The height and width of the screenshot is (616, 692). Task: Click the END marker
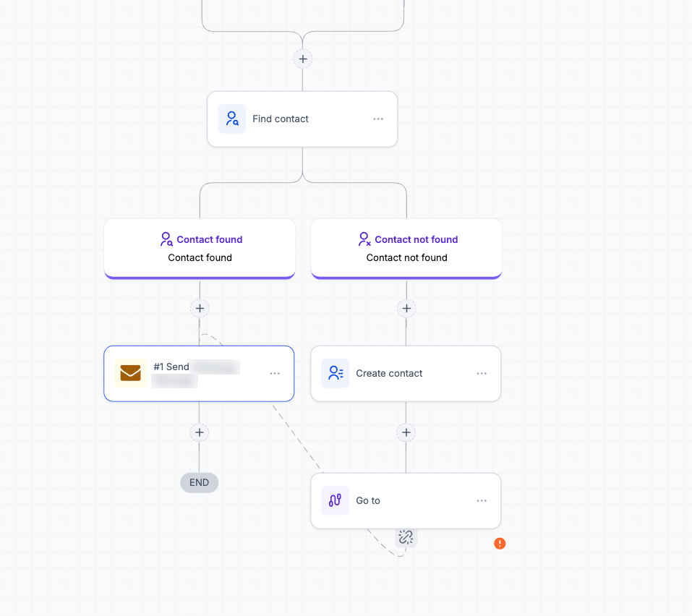coord(199,483)
